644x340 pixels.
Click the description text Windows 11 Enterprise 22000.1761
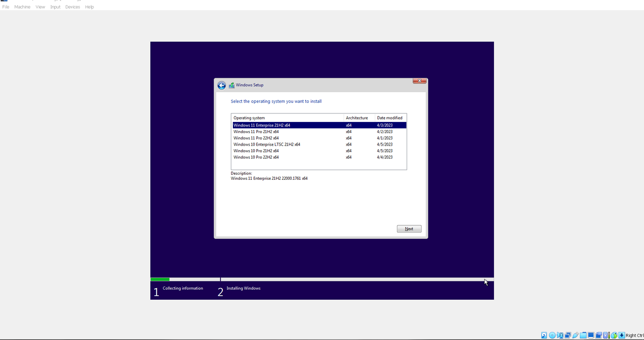[269, 178]
